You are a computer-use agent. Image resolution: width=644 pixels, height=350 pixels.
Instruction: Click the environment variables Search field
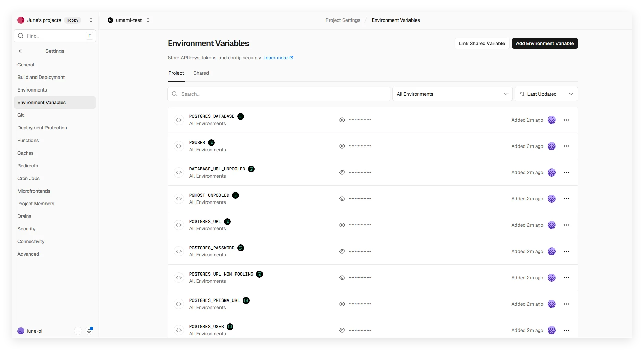[x=279, y=94]
